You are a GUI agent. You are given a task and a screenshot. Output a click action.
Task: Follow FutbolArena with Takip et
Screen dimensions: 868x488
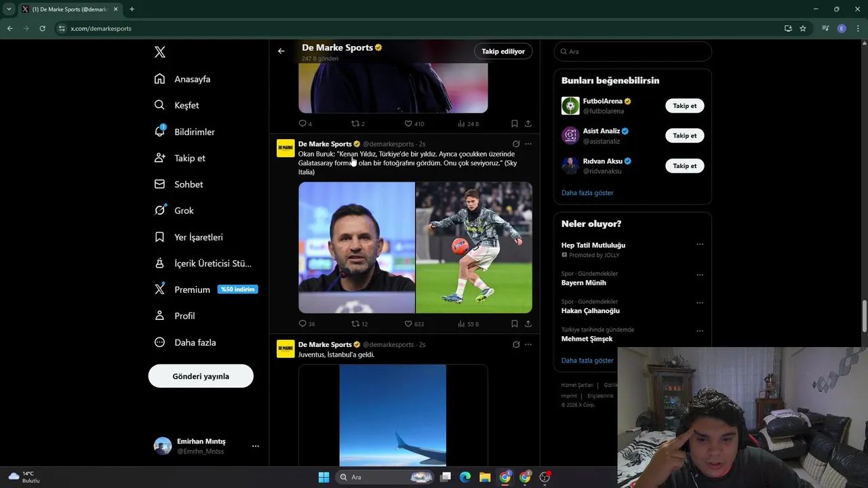pos(685,106)
